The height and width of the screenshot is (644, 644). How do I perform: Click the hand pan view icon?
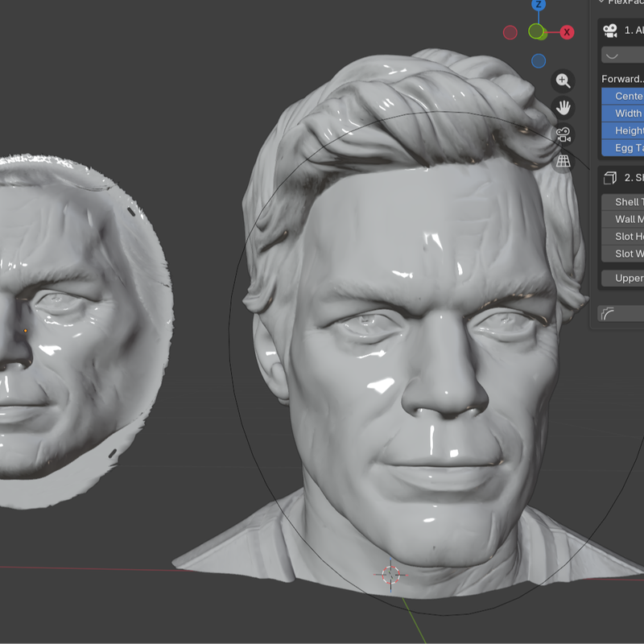[x=563, y=108]
